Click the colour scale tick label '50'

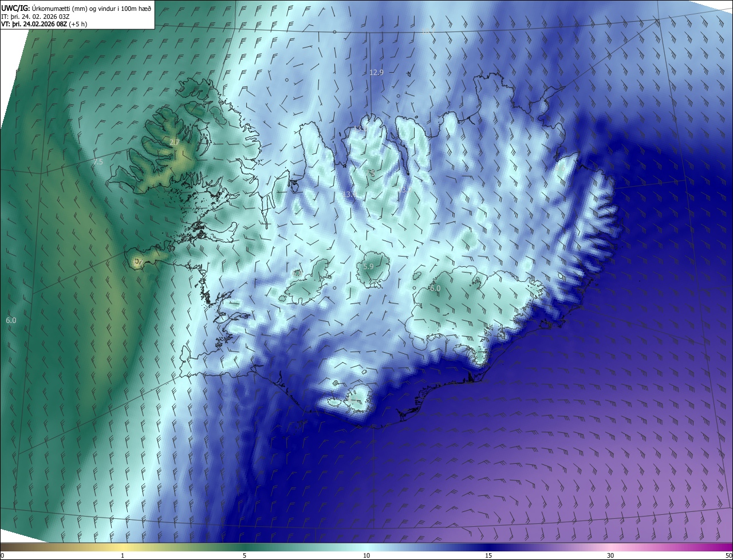(x=728, y=555)
